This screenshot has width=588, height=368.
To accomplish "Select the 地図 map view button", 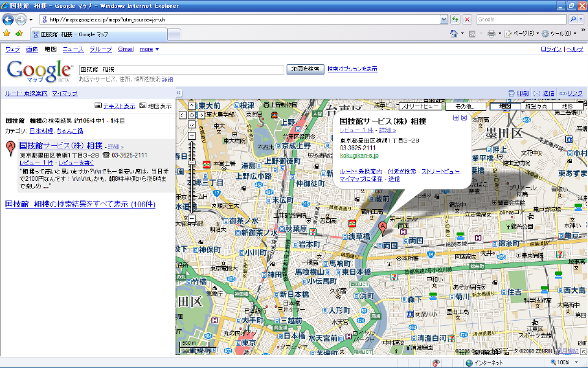I will [x=505, y=106].
